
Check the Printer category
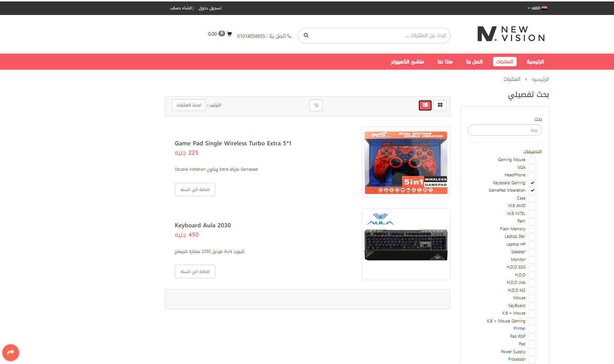click(532, 329)
